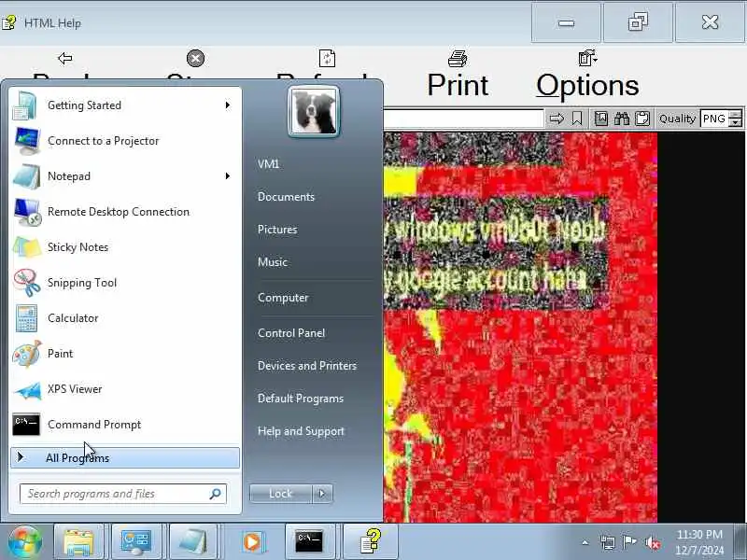Expand All Programs list
Image resolution: width=747 pixels, height=560 pixels.
click(x=125, y=457)
